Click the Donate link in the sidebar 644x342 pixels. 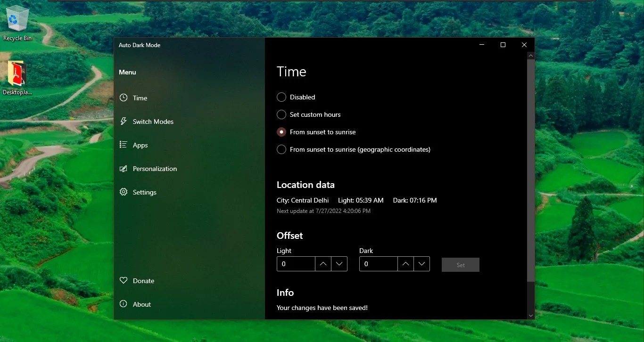tap(143, 280)
